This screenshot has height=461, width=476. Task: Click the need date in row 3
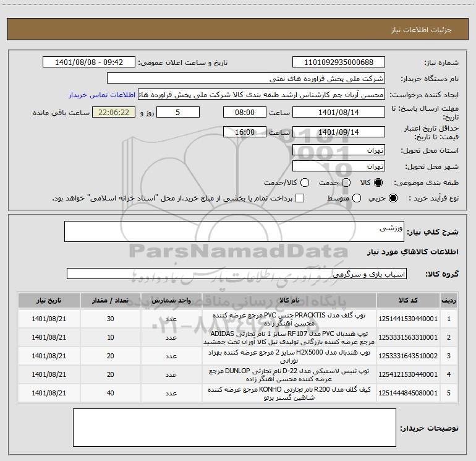(49, 356)
